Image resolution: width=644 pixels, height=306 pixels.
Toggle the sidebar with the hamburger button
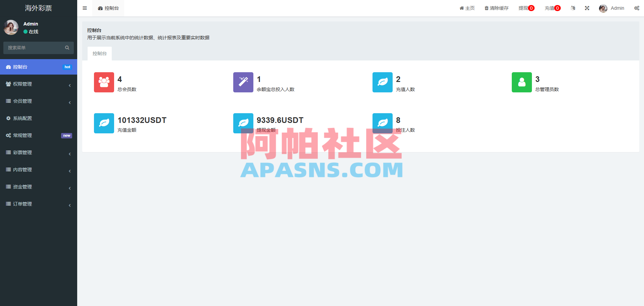85,8
